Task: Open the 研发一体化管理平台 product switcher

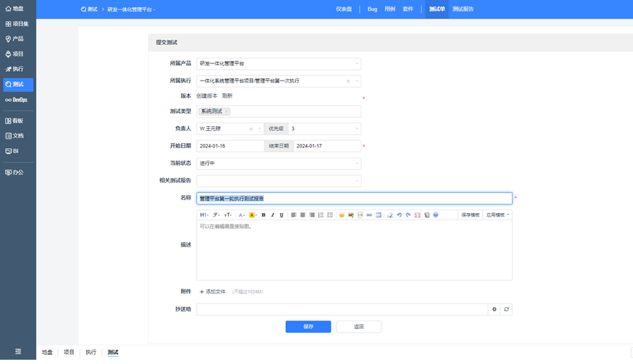Action: pyautogui.click(x=131, y=9)
